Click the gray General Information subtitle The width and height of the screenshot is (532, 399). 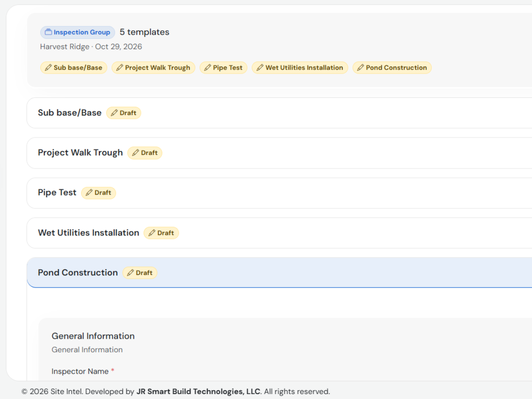click(87, 350)
